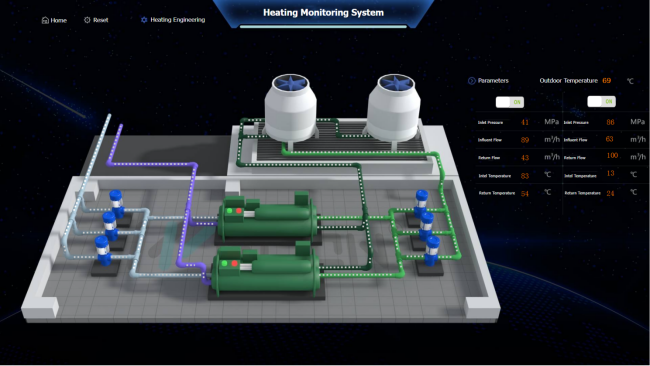Click the Heating Engineering gear icon

click(x=144, y=19)
